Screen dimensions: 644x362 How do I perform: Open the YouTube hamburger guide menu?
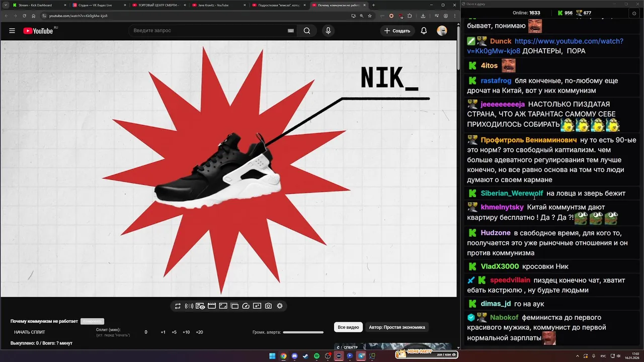coord(12,31)
